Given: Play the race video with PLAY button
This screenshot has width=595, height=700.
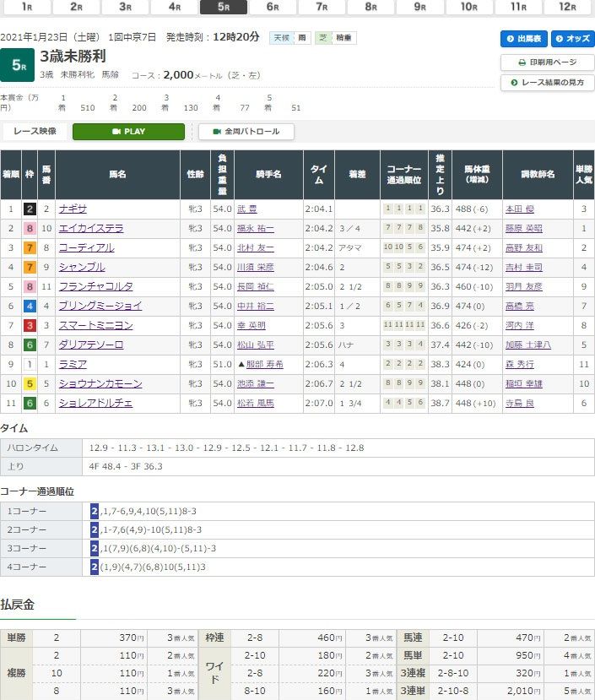Looking at the screenshot, I should [x=128, y=132].
